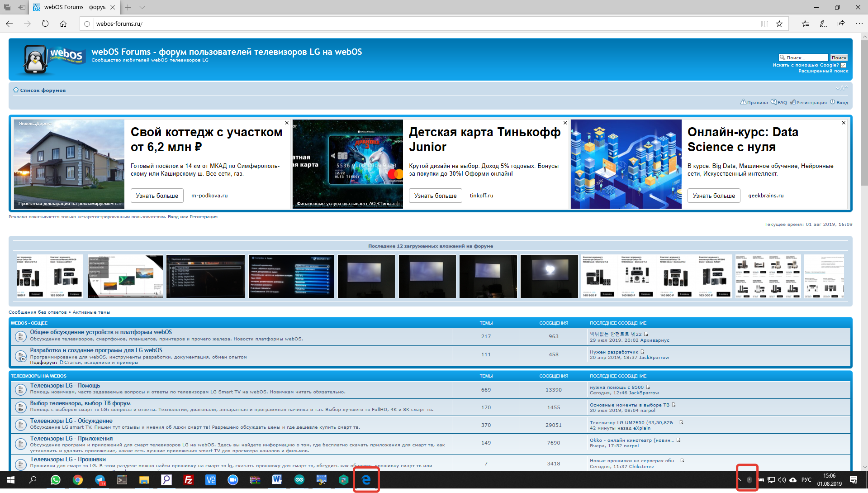
Task: Close the Тинькофф Junior advertisement
Action: click(565, 123)
